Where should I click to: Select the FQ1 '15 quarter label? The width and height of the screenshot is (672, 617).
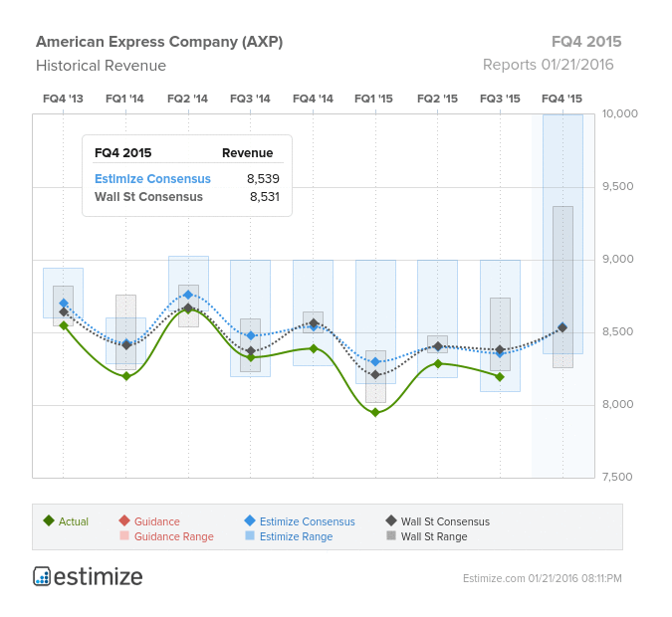(373, 99)
